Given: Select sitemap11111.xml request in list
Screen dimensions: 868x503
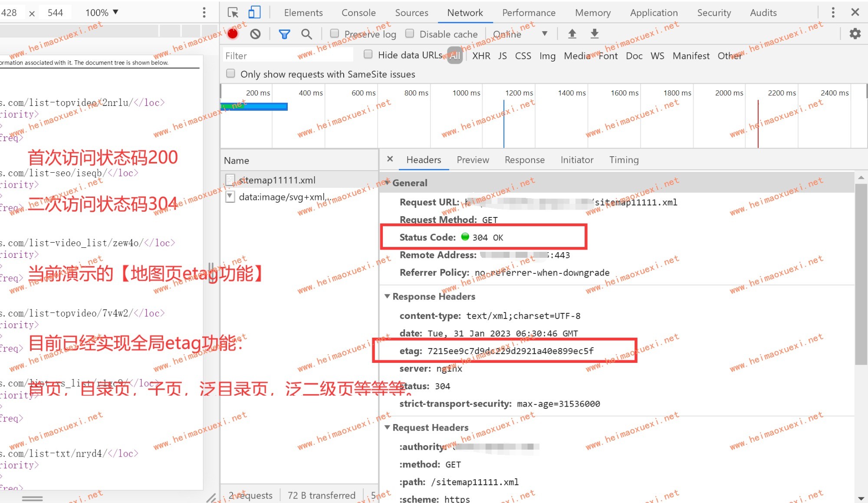Looking at the screenshot, I should pos(277,180).
